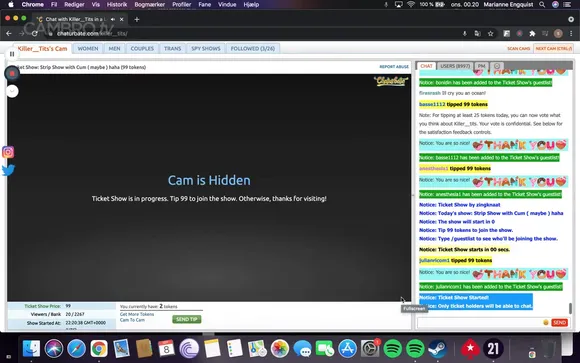Open Steam from the dock
The height and width of the screenshot is (363, 580).
click(x=437, y=348)
